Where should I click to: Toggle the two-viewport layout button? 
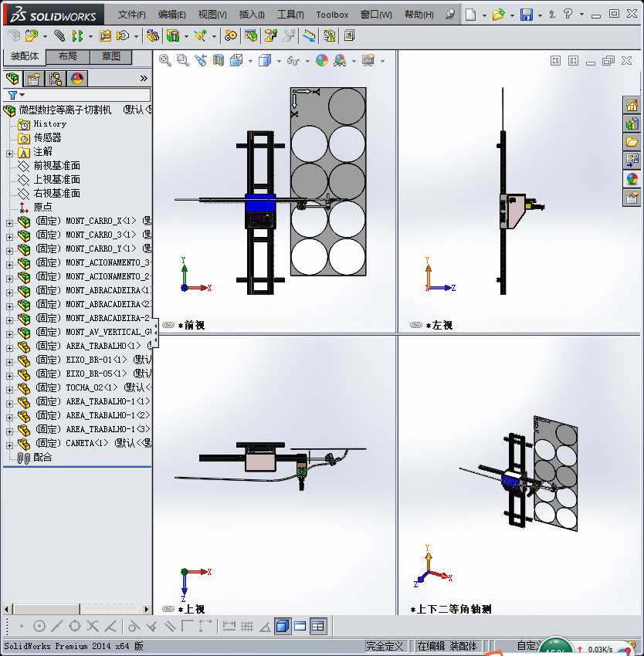[300, 627]
